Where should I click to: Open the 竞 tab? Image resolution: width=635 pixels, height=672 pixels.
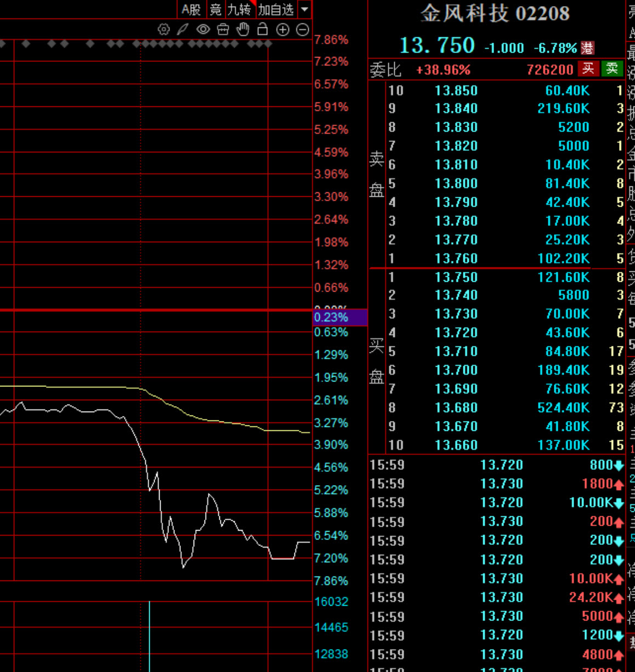click(216, 9)
